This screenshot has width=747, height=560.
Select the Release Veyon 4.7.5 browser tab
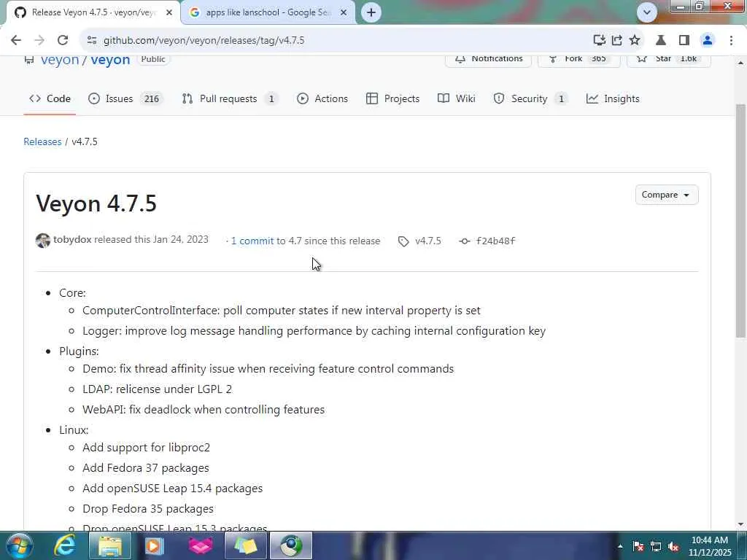click(93, 12)
